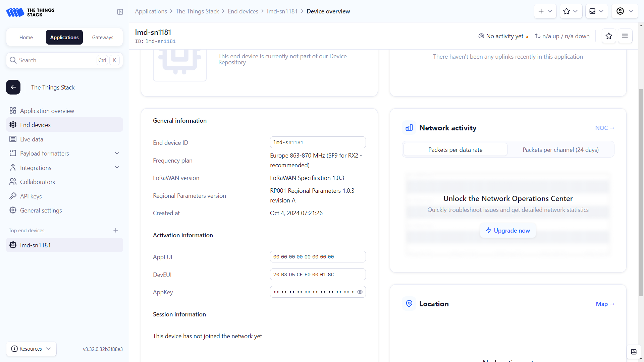Select Packets per channel 24 days tab
Image resolution: width=644 pixels, height=362 pixels.
[560, 149]
